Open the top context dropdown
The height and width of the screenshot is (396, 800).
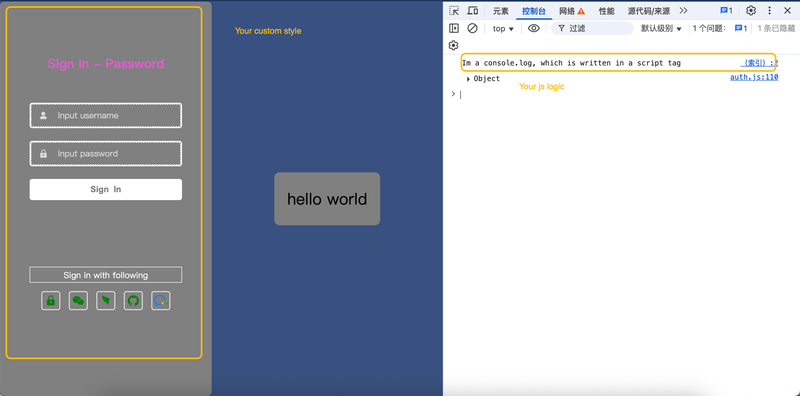click(x=503, y=29)
